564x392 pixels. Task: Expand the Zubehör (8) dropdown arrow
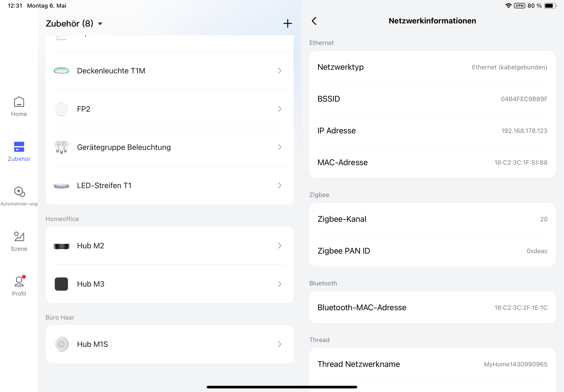(x=100, y=24)
